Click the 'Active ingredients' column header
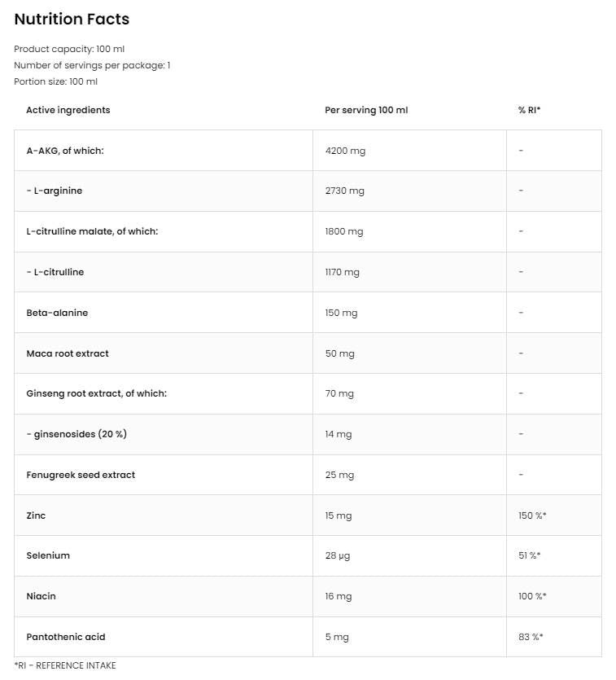This screenshot has width=616, height=680. 68,110
